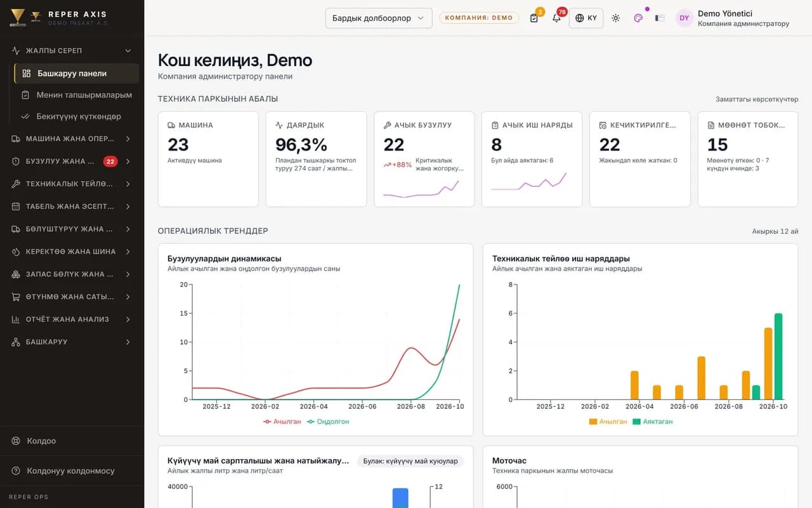Screen dimensions: 812x508
Task: Switch language with the KY globe button
Action: [x=586, y=18]
